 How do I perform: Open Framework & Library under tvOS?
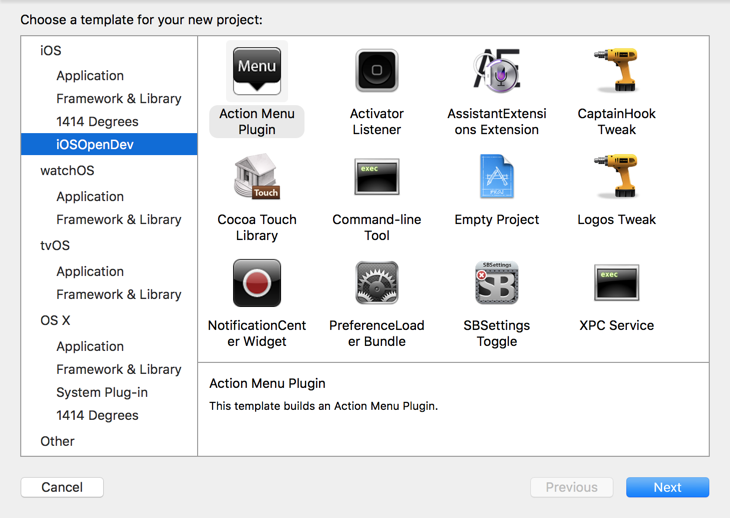pos(119,294)
